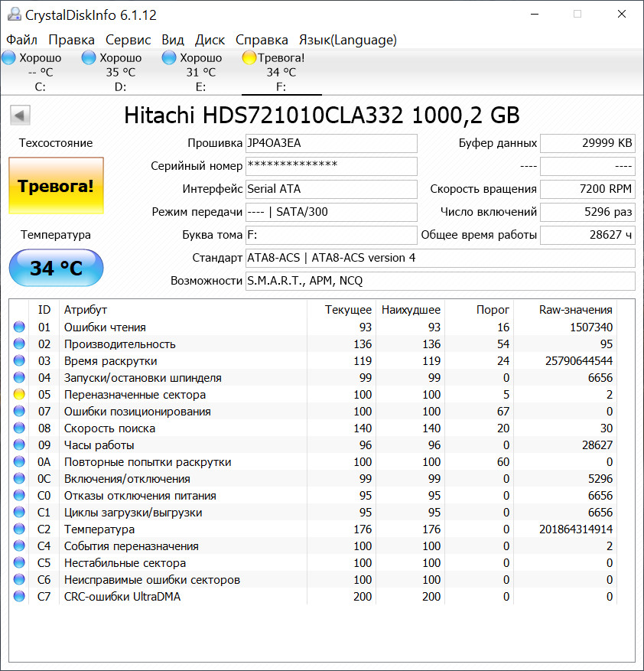Open the Язык(Language) menu

click(x=347, y=40)
